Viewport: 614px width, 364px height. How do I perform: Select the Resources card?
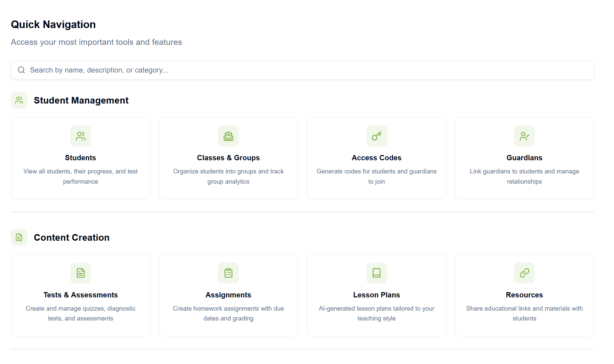(x=524, y=295)
